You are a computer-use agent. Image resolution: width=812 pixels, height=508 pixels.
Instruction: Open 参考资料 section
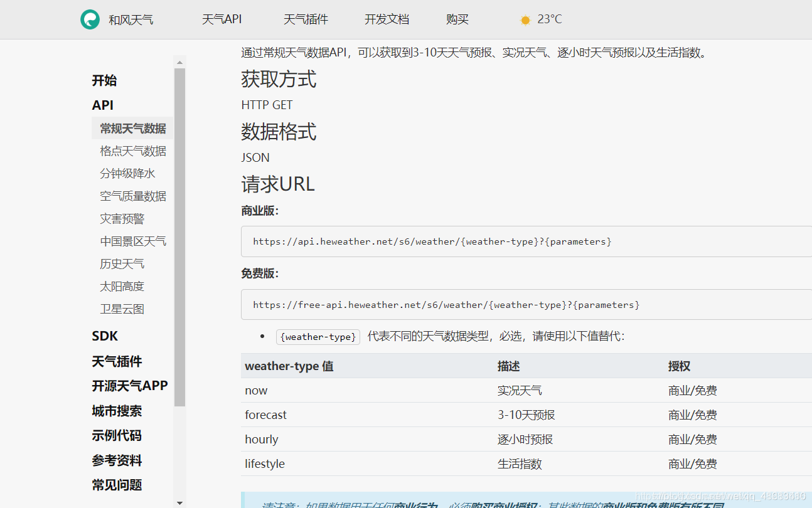click(117, 460)
